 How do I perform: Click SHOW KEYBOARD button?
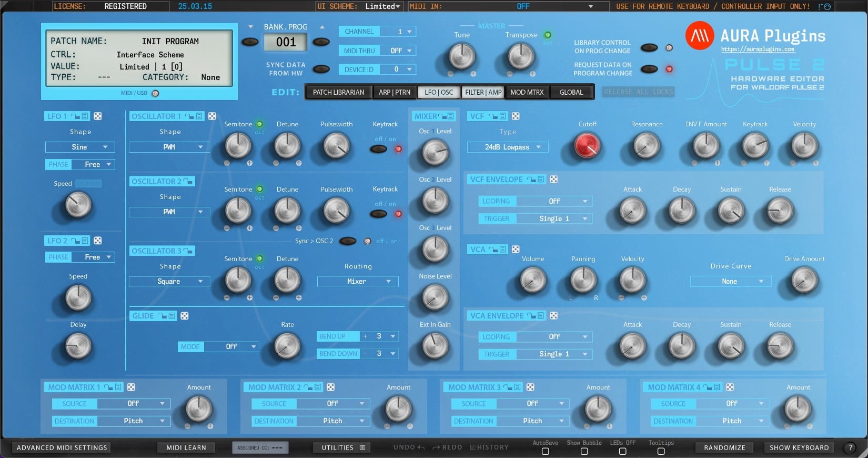[799, 448]
